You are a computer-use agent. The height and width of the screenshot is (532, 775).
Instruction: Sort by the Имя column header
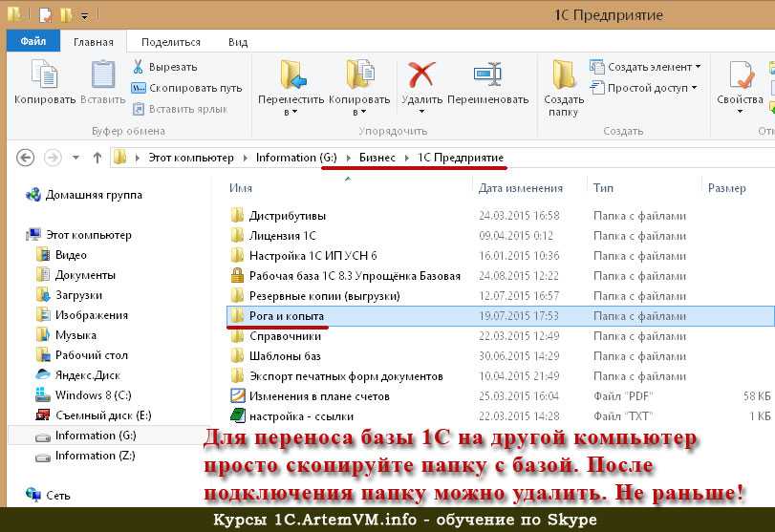241,188
